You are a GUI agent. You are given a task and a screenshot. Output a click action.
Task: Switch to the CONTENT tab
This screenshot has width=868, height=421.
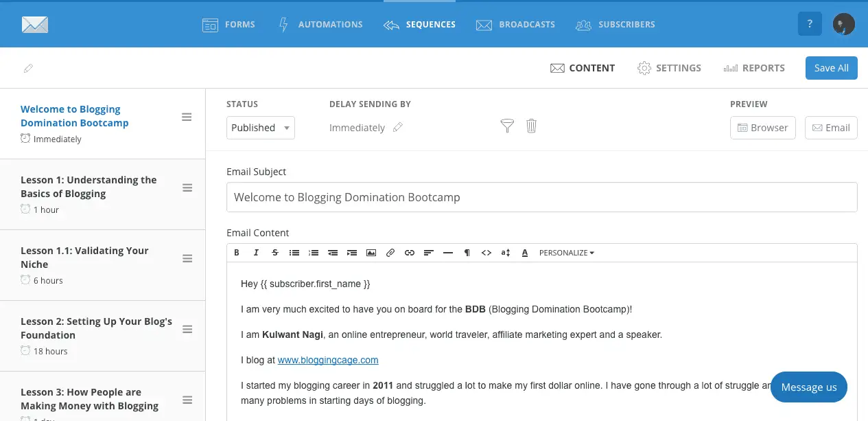(x=583, y=68)
